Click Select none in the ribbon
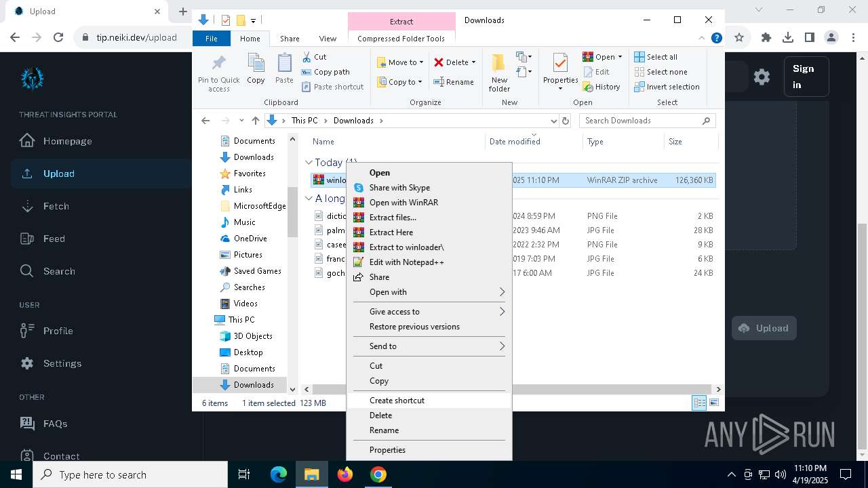Image resolution: width=868 pixels, height=488 pixels. [x=660, y=72]
